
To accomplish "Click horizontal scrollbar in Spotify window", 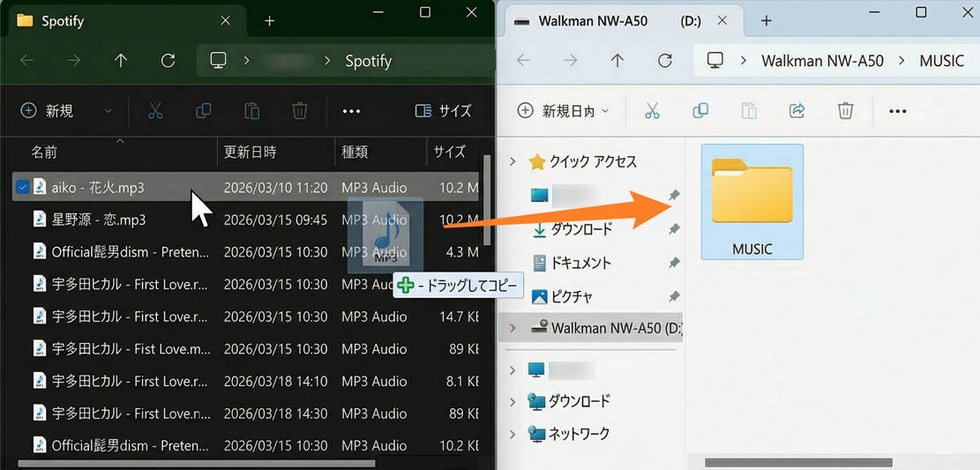I will 197,464.
